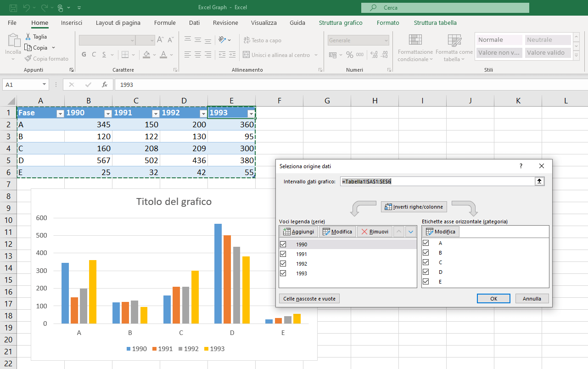Move series up with the up arrow
The height and width of the screenshot is (369, 588).
pyautogui.click(x=399, y=232)
